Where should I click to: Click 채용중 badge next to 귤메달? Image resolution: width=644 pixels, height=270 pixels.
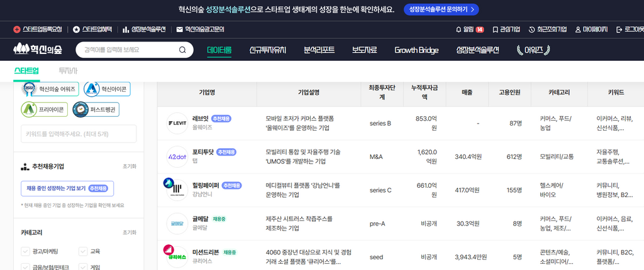click(x=219, y=219)
